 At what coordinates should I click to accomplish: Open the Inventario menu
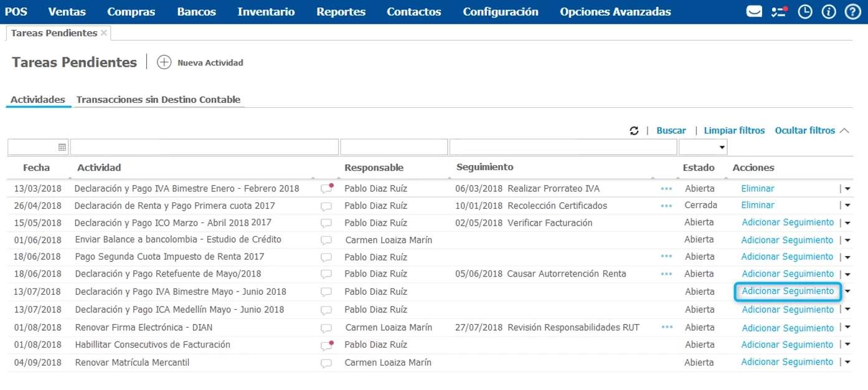point(266,12)
